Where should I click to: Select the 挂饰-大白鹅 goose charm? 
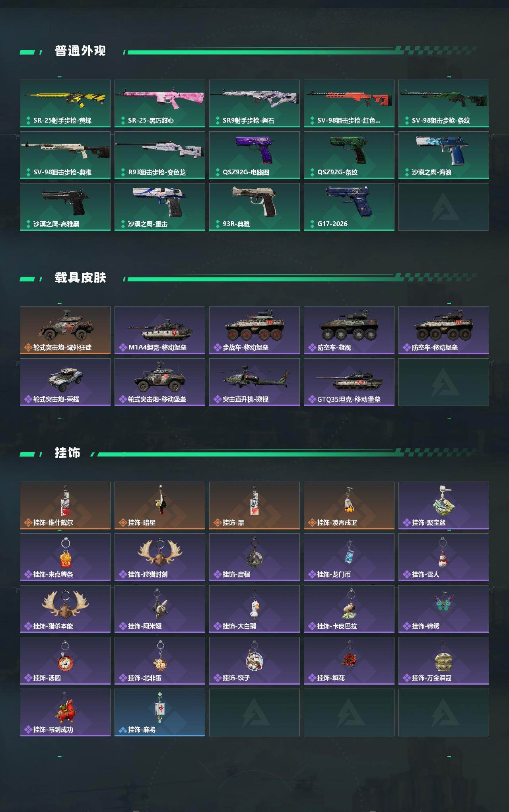[254, 609]
